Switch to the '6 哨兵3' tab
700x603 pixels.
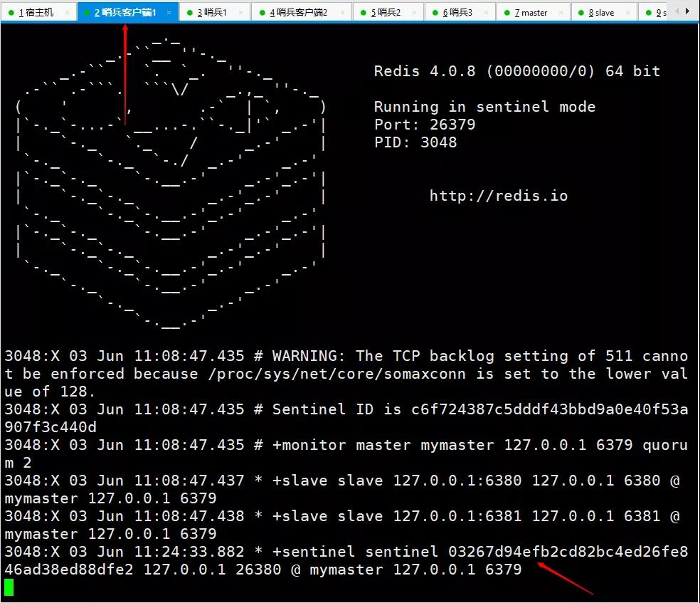pos(460,12)
